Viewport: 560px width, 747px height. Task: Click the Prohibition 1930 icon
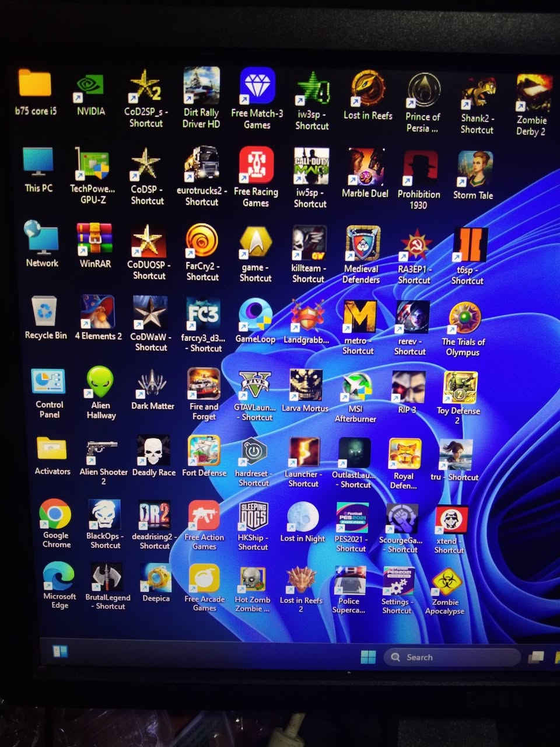tap(420, 169)
